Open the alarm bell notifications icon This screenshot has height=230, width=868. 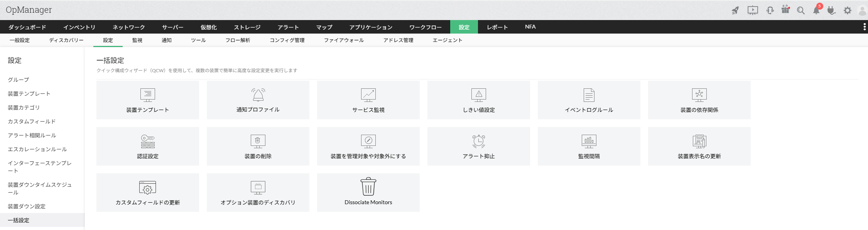click(816, 10)
